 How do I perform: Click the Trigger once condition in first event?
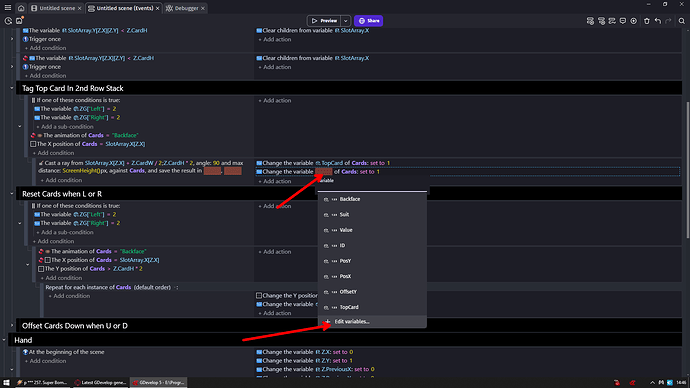point(42,39)
